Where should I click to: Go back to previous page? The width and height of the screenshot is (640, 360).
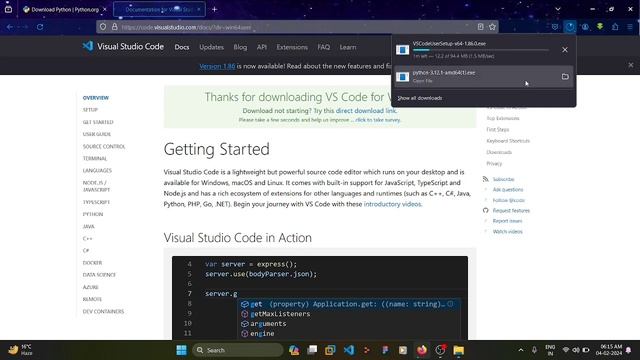[10, 27]
